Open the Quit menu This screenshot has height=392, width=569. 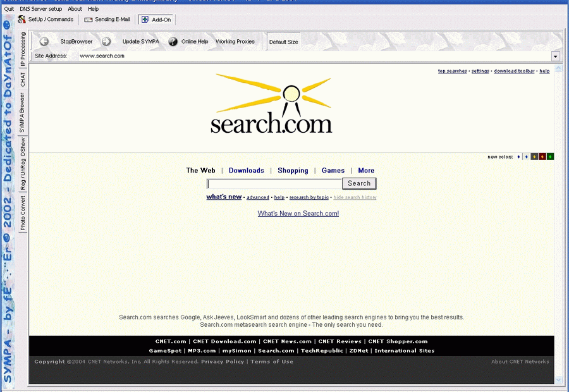pyautogui.click(x=9, y=9)
